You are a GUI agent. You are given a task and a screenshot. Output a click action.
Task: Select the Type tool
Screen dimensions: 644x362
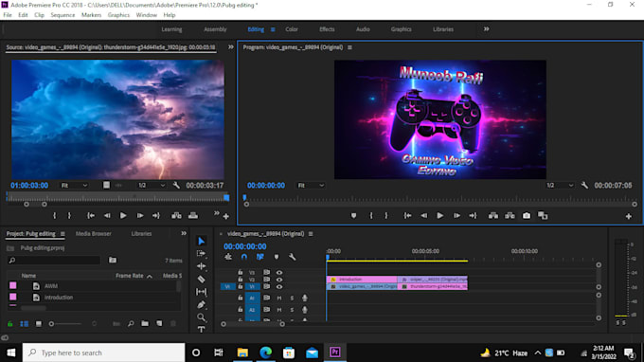(201, 329)
